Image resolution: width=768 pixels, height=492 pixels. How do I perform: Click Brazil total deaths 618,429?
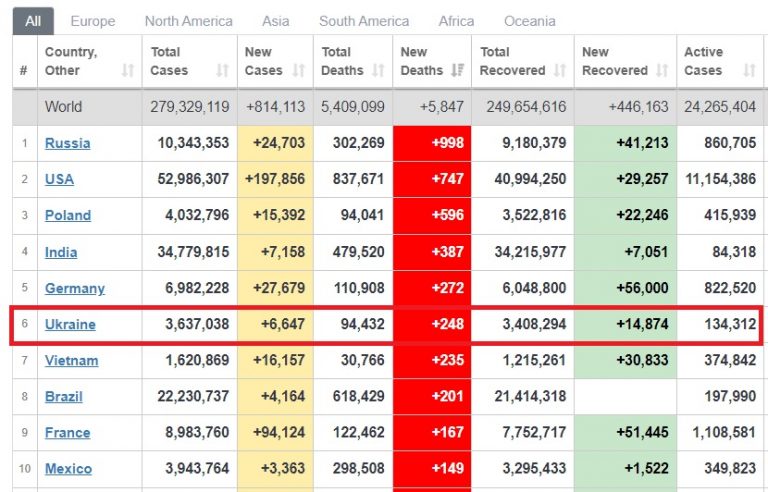tap(359, 397)
